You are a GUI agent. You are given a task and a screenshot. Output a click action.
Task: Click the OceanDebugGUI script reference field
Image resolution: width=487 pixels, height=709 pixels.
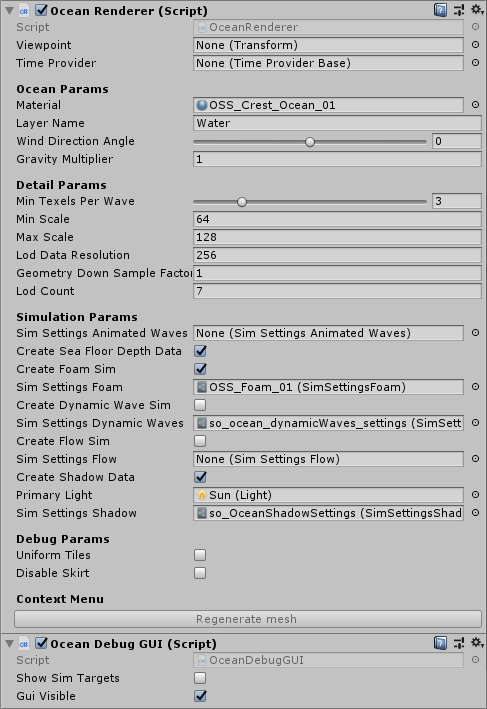[328, 660]
